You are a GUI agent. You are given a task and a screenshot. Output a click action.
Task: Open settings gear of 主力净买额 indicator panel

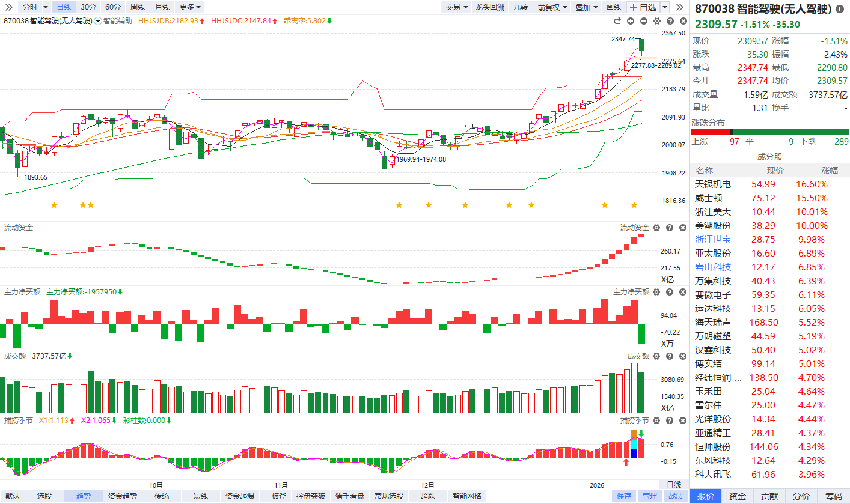(x=656, y=292)
